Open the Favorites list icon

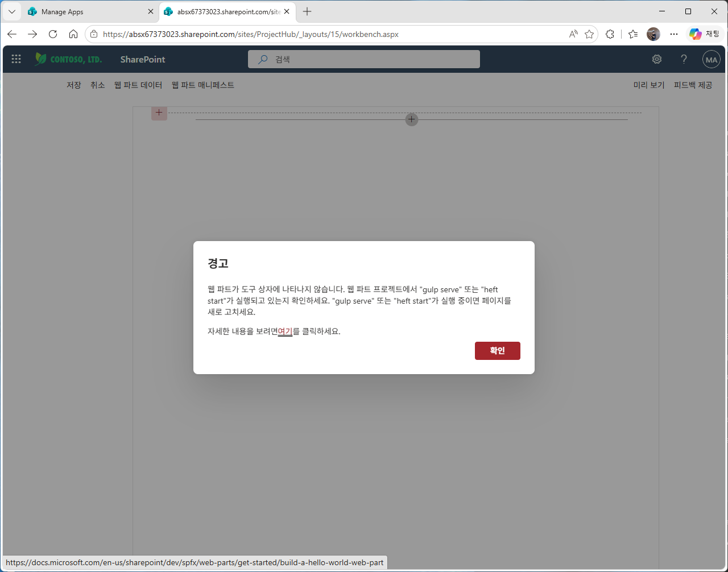[x=633, y=34]
